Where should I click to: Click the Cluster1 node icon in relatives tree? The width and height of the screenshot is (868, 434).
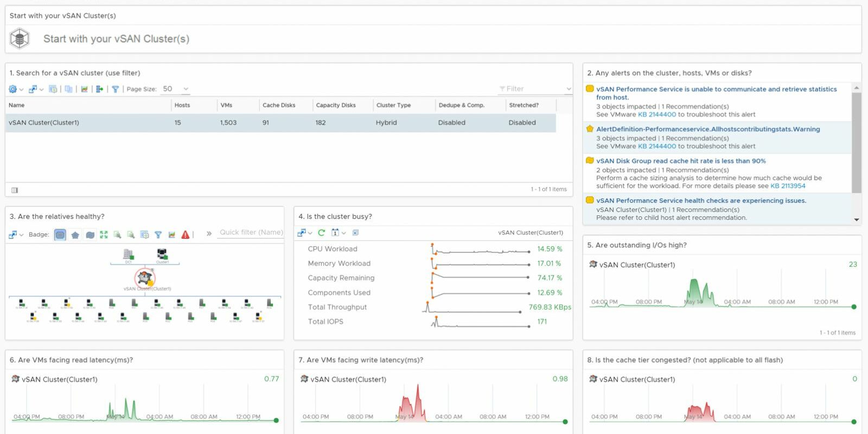pos(162,254)
